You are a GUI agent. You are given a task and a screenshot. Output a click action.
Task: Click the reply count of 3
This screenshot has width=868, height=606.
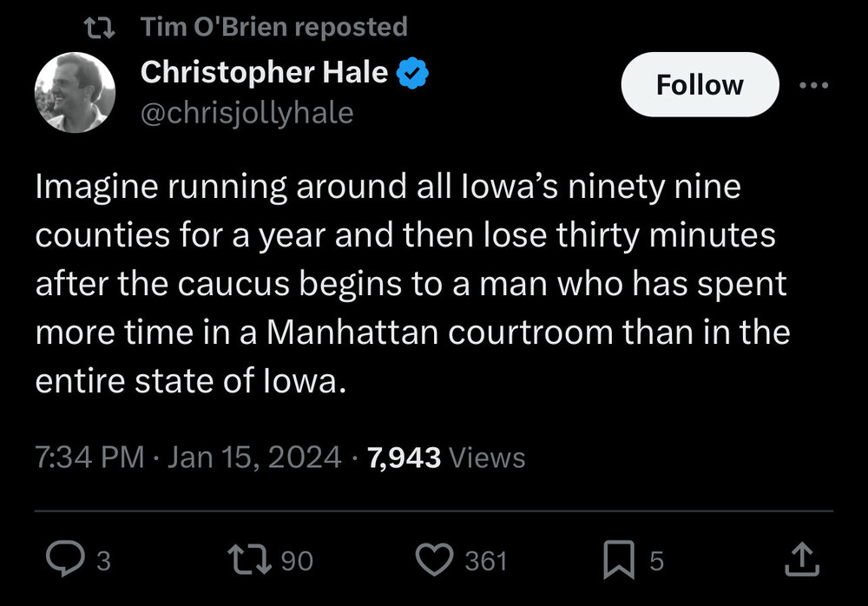(102, 563)
